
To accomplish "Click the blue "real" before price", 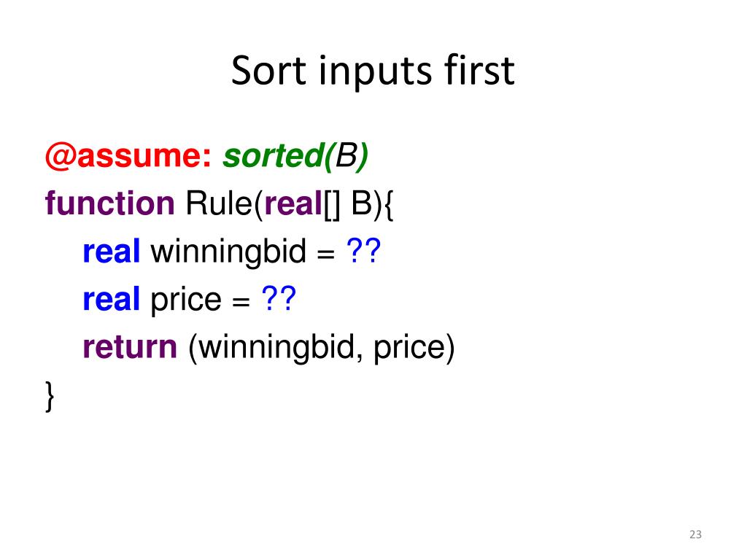I will tap(111, 299).
